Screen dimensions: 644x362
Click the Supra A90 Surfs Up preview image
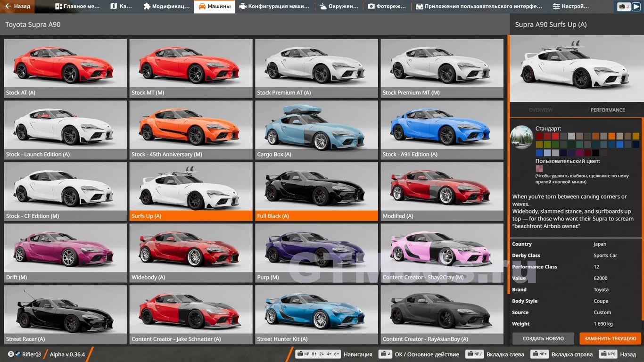click(x=577, y=68)
